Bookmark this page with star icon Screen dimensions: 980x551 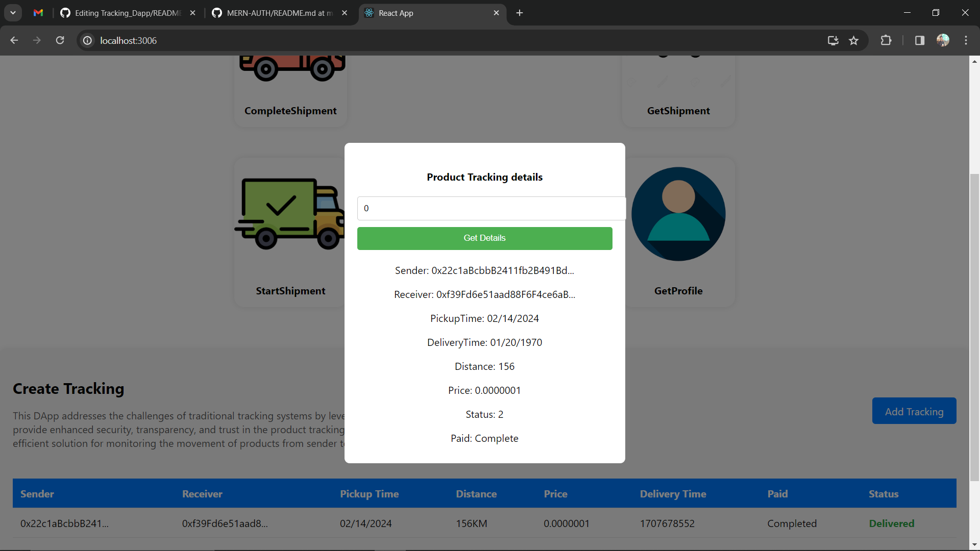[x=853, y=41]
